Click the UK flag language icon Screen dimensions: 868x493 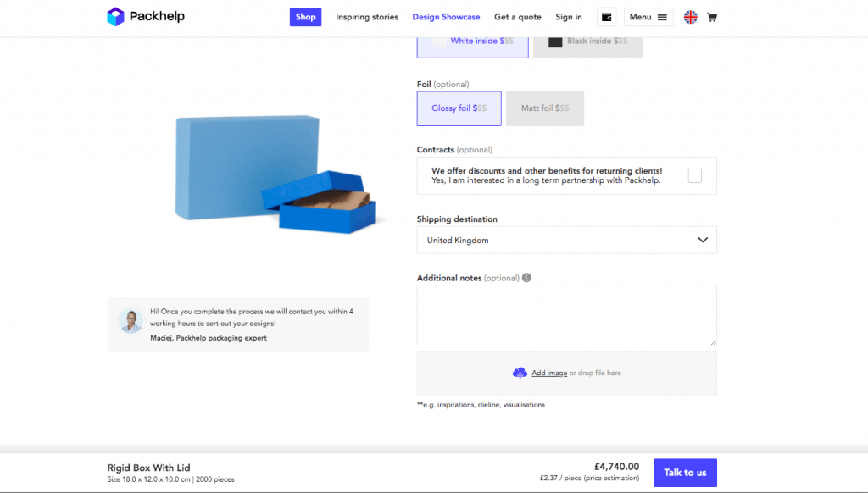click(690, 16)
